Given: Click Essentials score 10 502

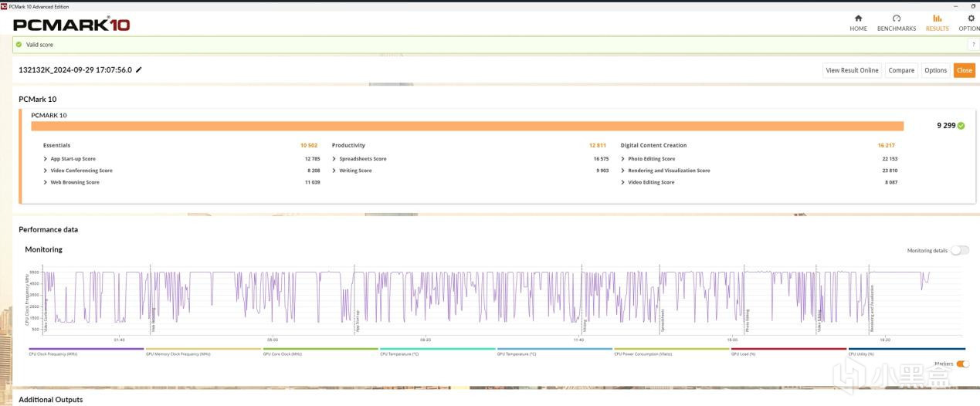Looking at the screenshot, I should tap(309, 145).
